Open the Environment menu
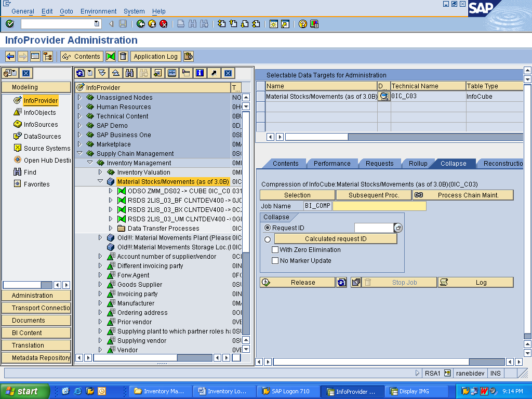This screenshot has width=532, height=399. coord(98,11)
